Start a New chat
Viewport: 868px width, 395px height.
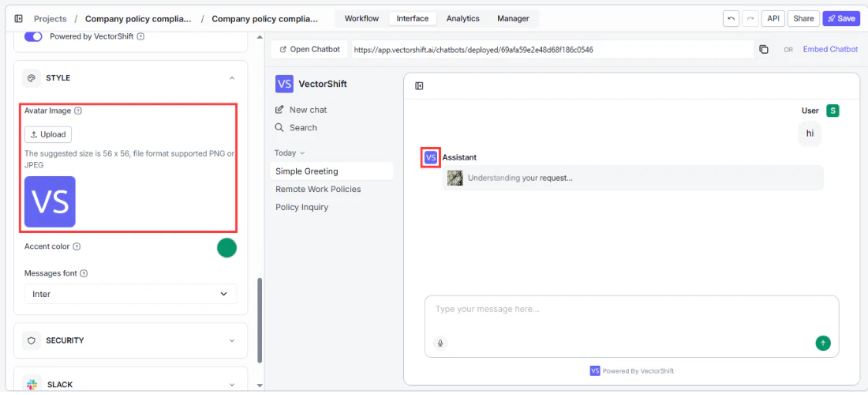(301, 110)
